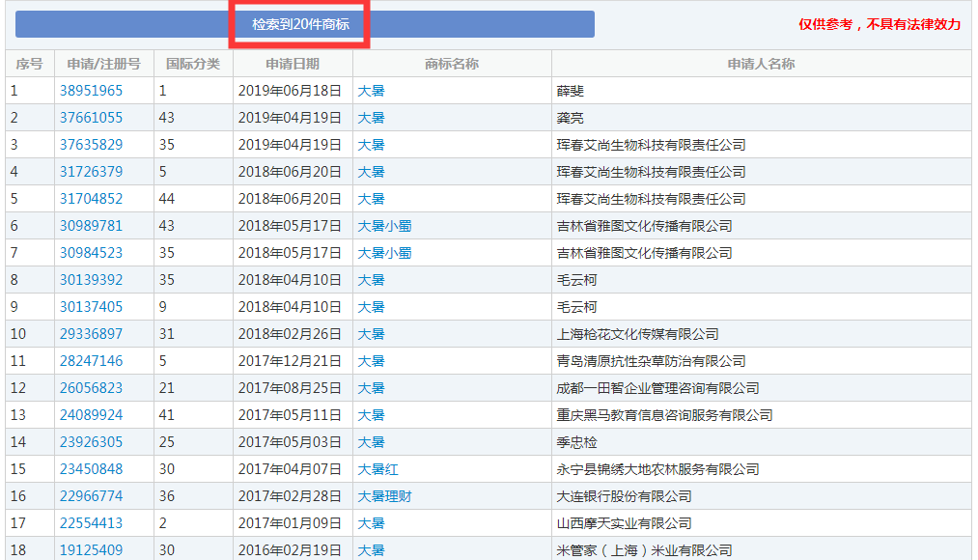Open the 大暑理财 trademark name link
This screenshot has height=560, width=978.
coord(384,496)
